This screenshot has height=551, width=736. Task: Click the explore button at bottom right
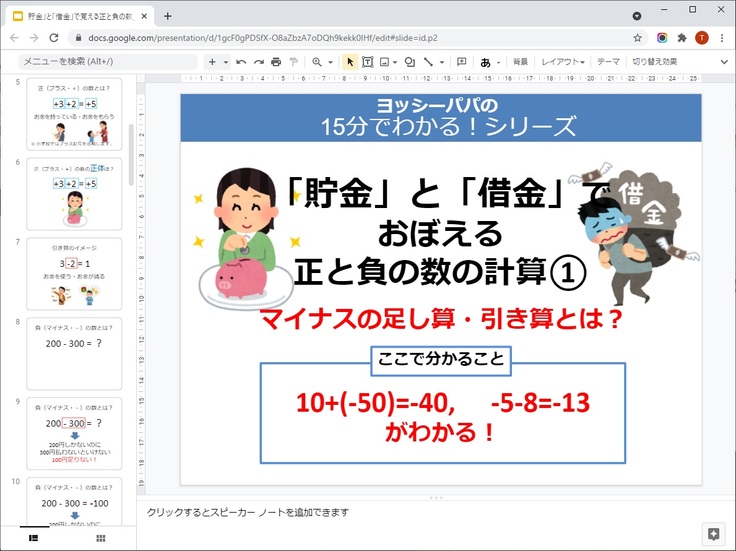coord(713,533)
